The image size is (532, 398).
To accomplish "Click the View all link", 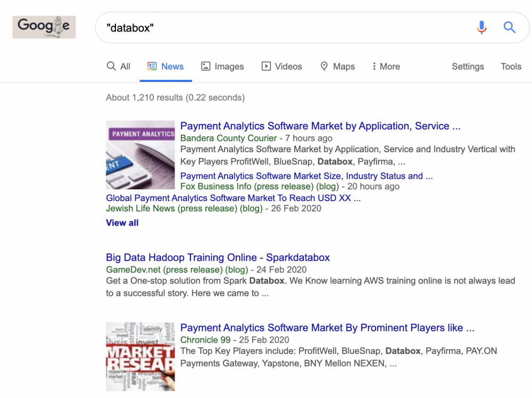I will tap(122, 223).
